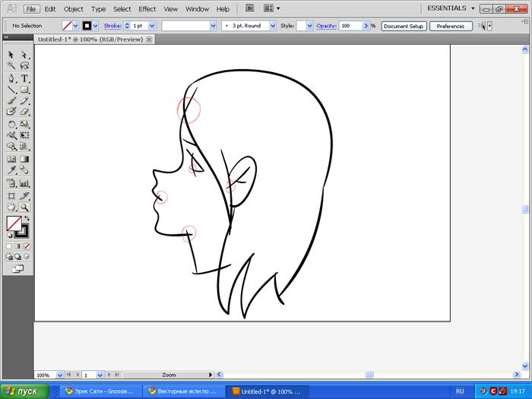Screen dimensions: 532x399
Task: Pick the Lasso tool
Action: pos(24,66)
